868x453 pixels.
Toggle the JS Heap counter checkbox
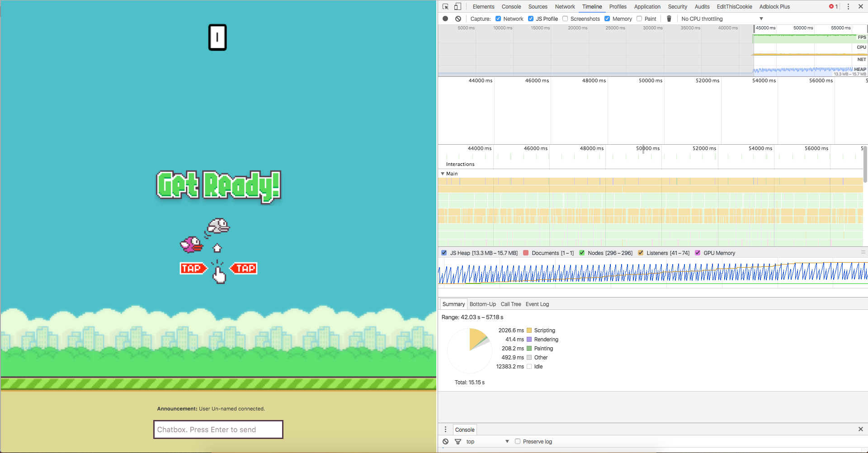(x=444, y=253)
